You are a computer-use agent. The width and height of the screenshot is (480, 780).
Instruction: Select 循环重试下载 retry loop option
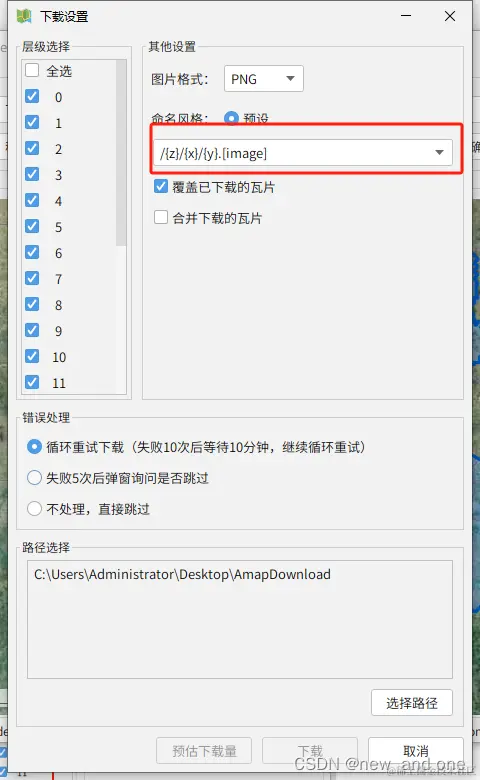click(34, 447)
